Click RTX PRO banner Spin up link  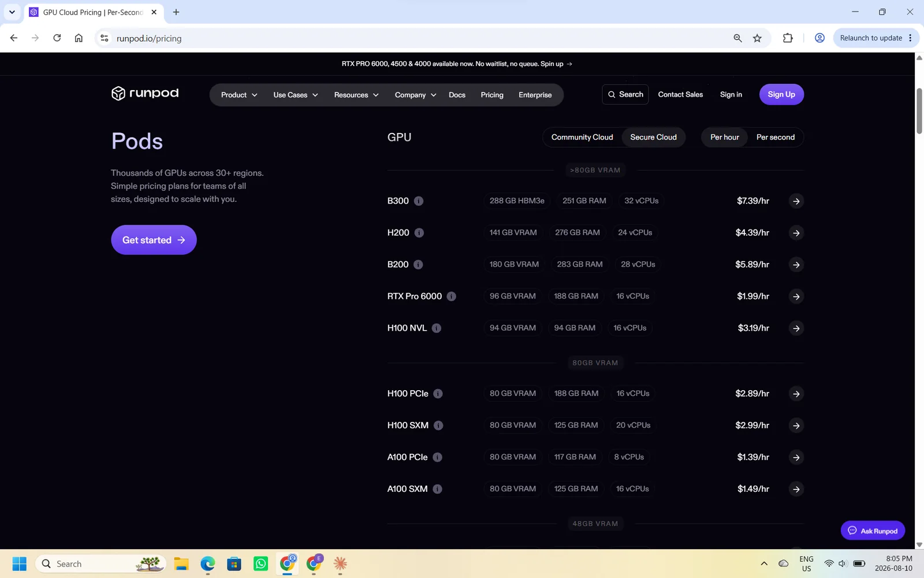tap(556, 64)
